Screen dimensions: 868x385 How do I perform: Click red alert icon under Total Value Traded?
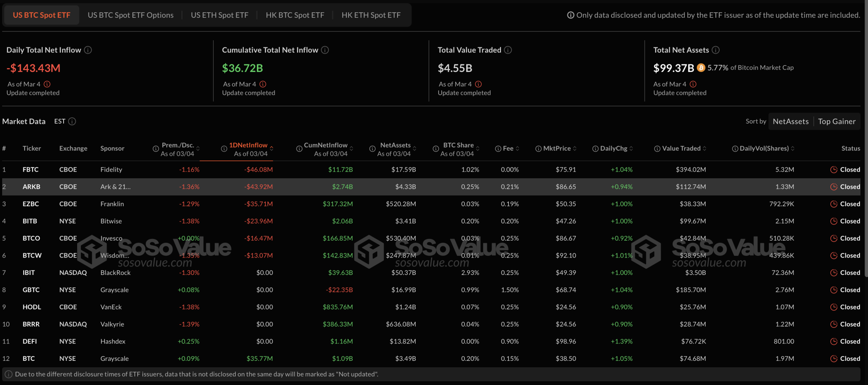[x=479, y=84]
